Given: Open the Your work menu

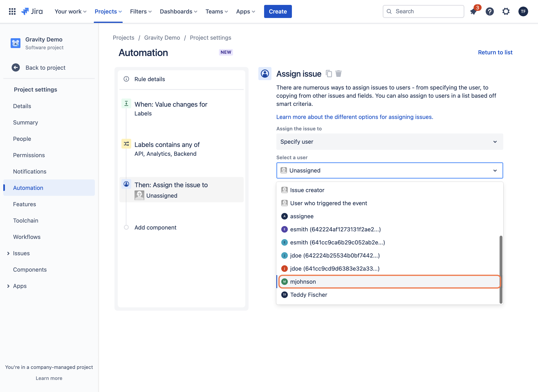Looking at the screenshot, I should coord(71,11).
